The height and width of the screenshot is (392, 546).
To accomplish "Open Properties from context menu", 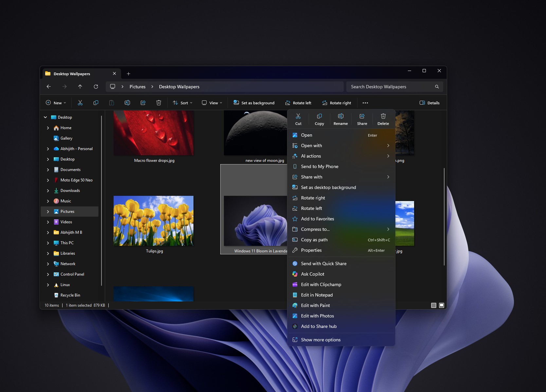I will 341,250.
